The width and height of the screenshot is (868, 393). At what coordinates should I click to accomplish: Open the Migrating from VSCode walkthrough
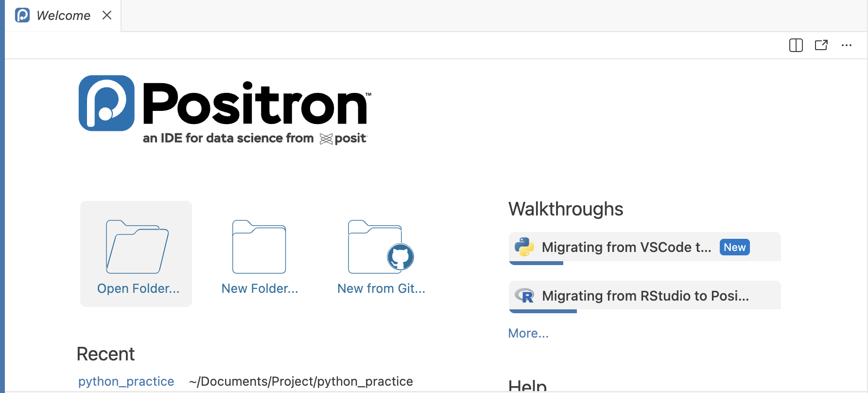click(x=626, y=247)
